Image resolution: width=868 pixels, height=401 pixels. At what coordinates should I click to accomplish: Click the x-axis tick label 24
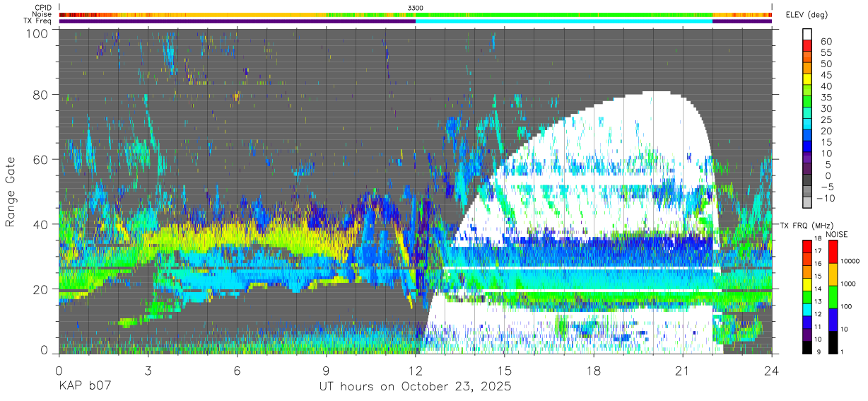click(772, 371)
